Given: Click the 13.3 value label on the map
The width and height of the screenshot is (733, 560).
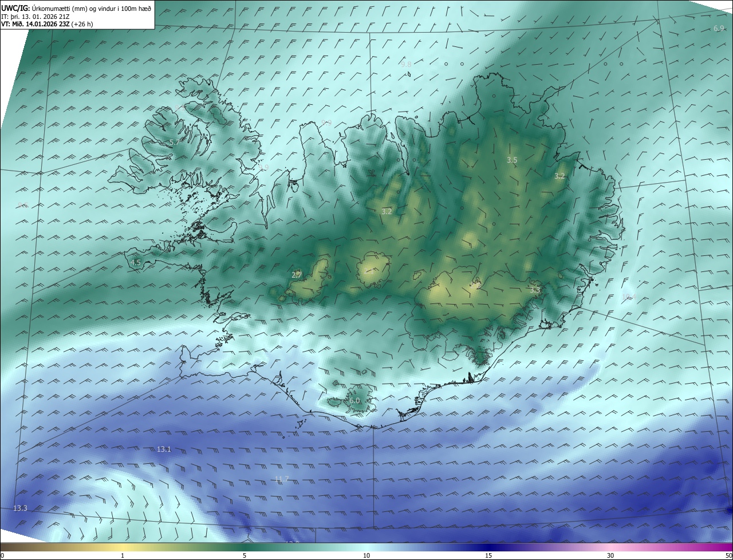Looking at the screenshot, I should click(20, 508).
